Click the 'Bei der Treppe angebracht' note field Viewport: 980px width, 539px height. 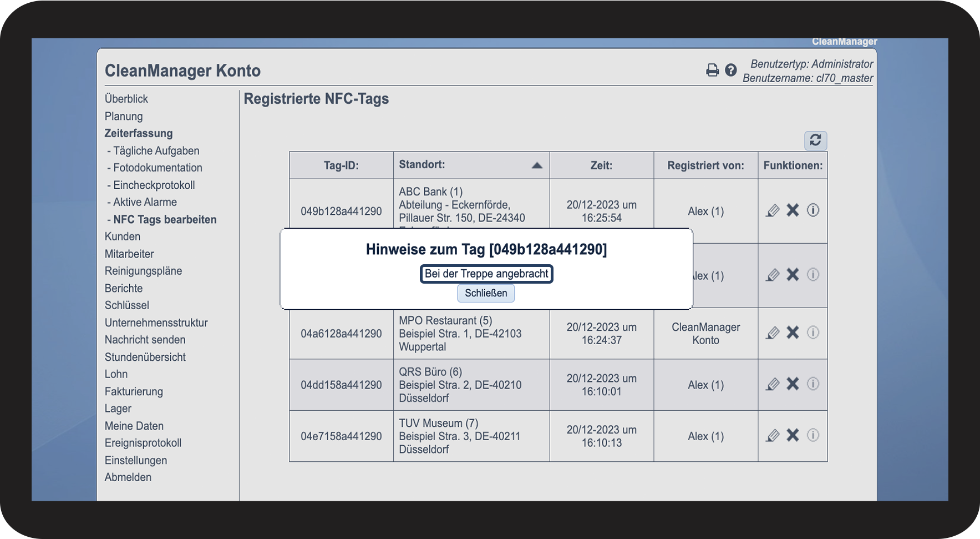486,274
